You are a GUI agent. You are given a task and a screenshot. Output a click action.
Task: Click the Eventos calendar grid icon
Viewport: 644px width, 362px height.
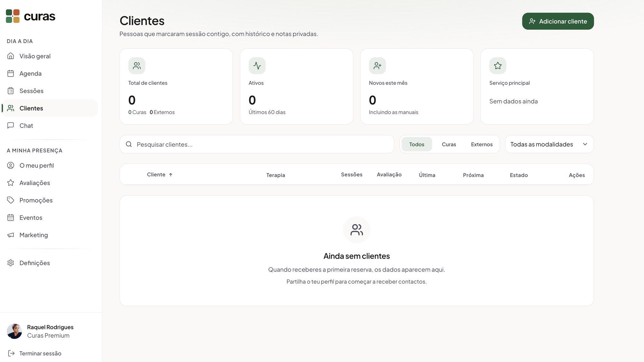11,218
